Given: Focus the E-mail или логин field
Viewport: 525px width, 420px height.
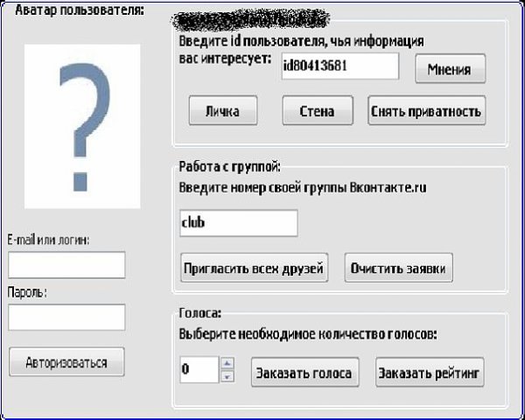Looking at the screenshot, I should (66, 264).
